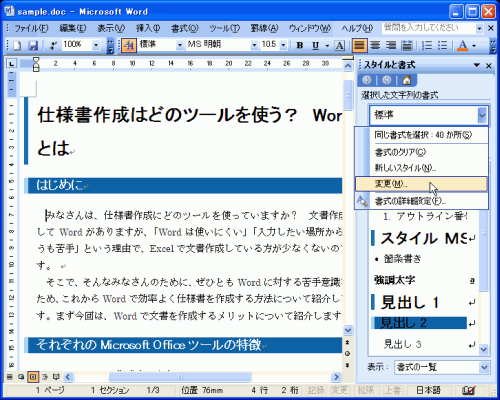Click the 書式の詳細設定 magnifier icon

[362, 201]
